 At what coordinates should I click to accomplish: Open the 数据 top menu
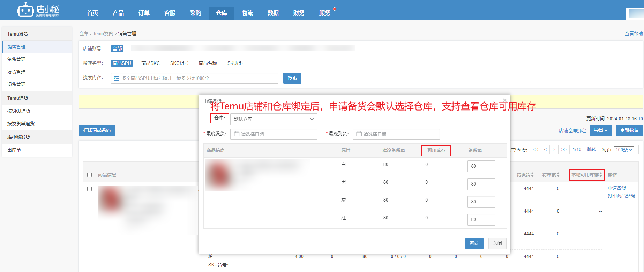click(x=273, y=13)
